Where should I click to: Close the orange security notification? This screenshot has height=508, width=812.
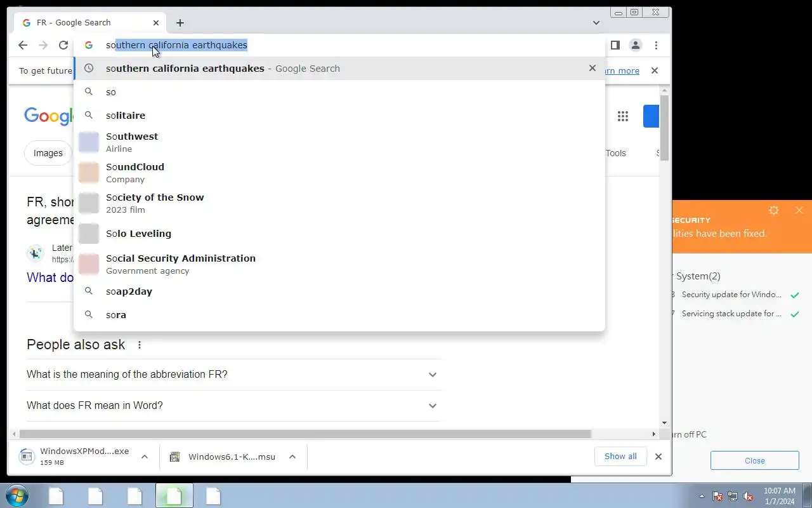click(799, 210)
